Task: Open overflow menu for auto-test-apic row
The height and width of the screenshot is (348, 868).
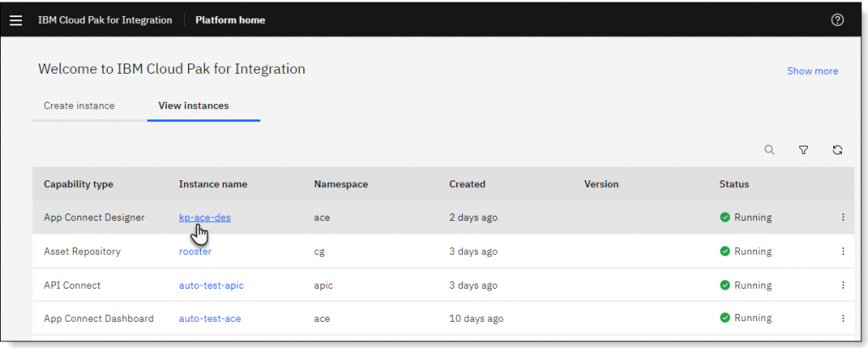Action: [x=843, y=285]
